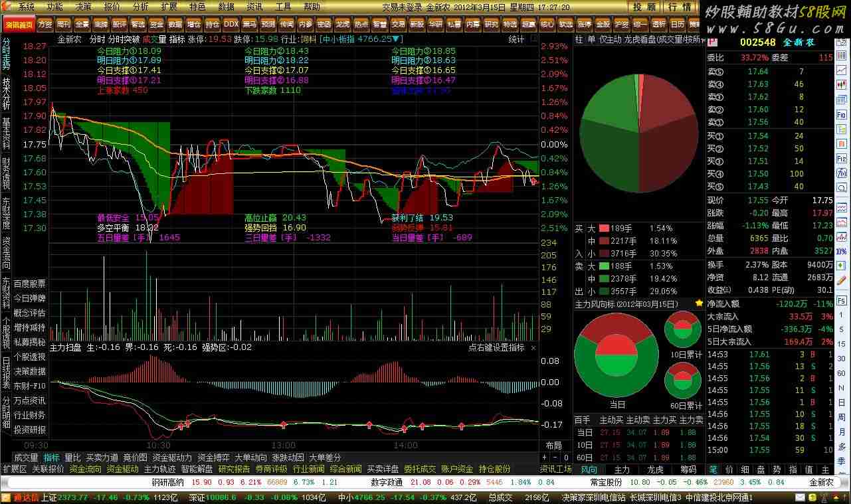
Task: Close the 主力扫盘 indicator panel
Action: 533,347
